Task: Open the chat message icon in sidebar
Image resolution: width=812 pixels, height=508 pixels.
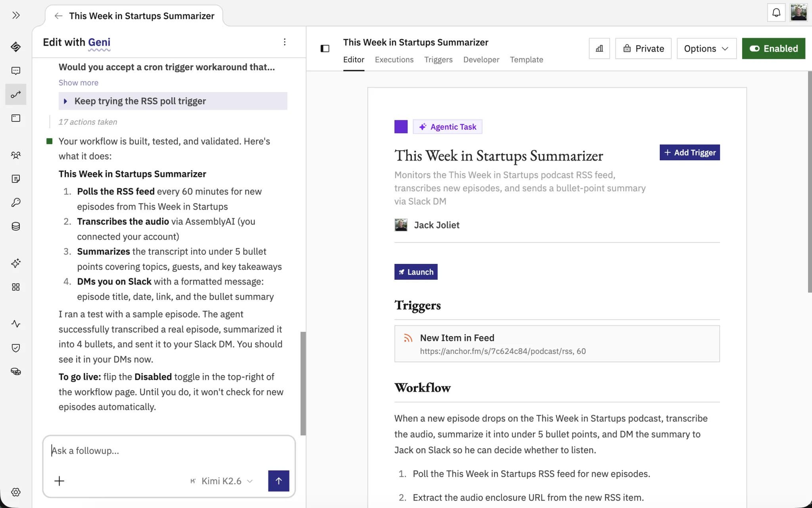Action: [16, 71]
